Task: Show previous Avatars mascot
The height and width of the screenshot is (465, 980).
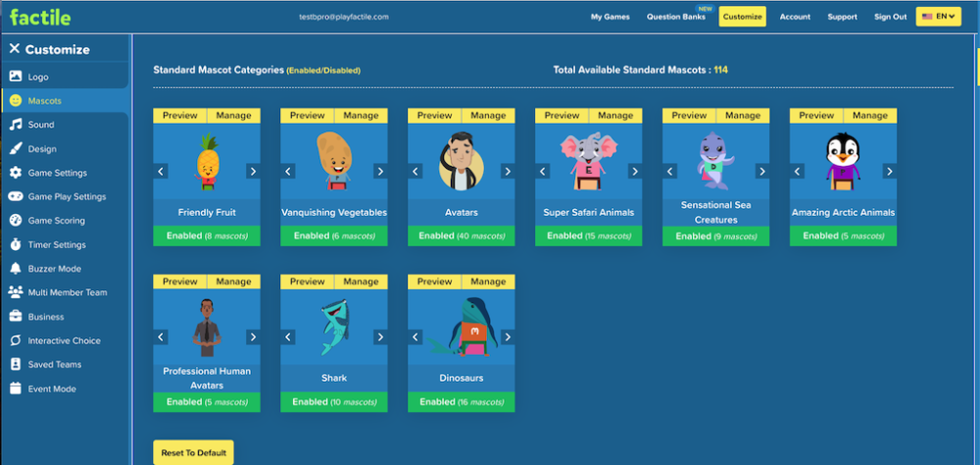Action: [415, 171]
